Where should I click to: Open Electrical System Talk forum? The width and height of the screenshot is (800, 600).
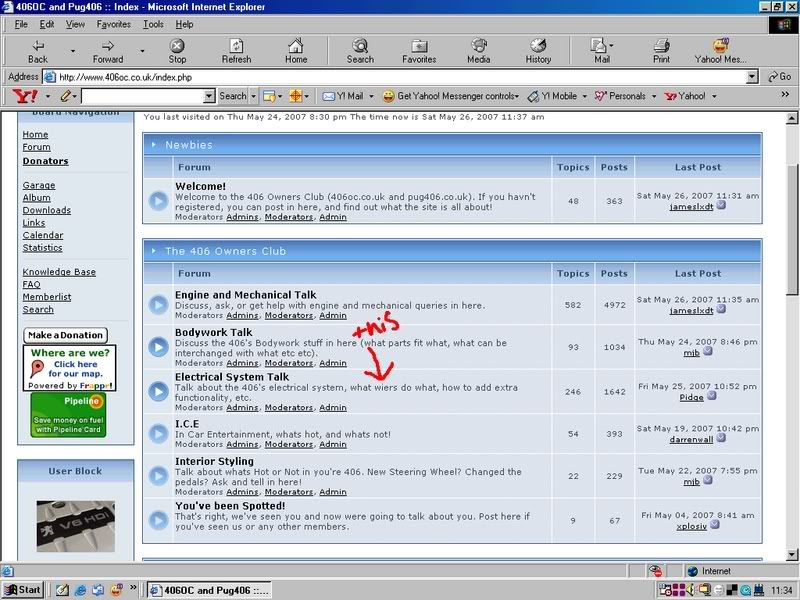[x=232, y=377]
